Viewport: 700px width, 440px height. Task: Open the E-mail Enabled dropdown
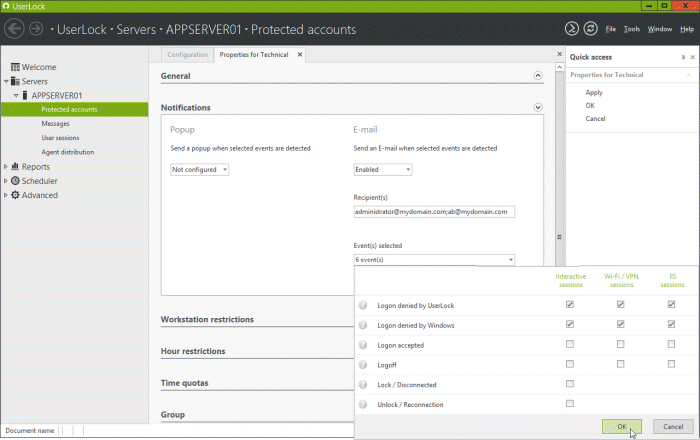(x=383, y=170)
